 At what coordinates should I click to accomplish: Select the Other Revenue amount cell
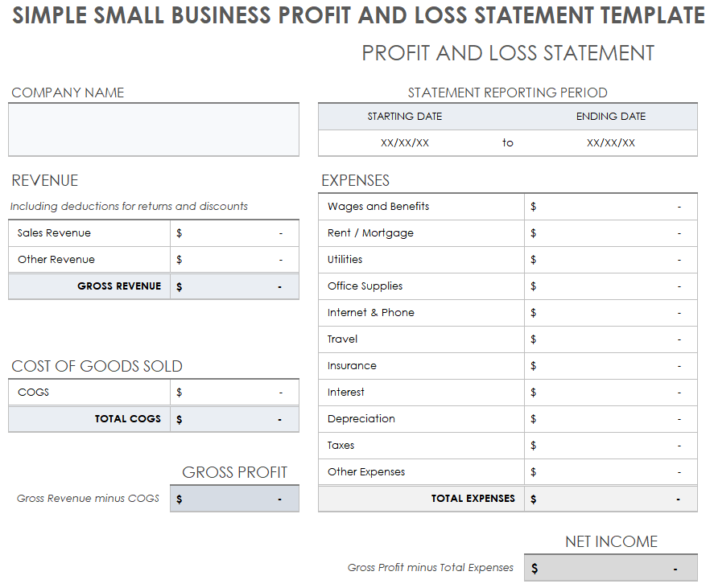click(233, 260)
